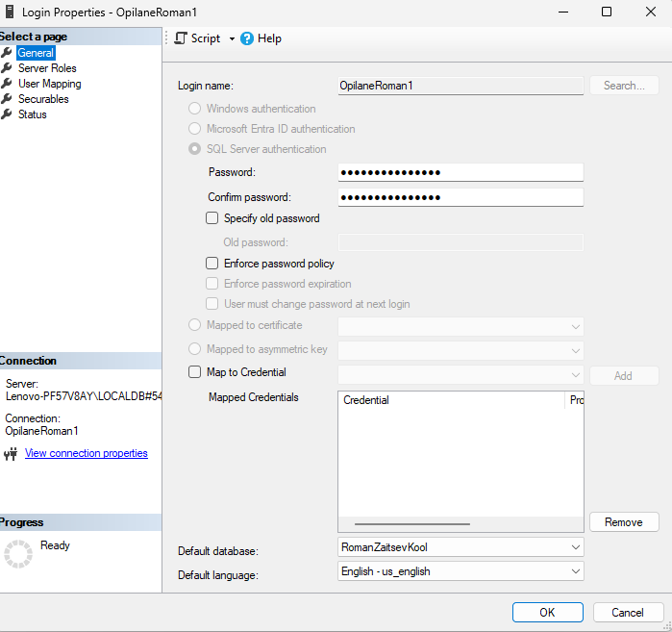The height and width of the screenshot is (632, 672).
Task: Click the connection properties network icon
Action: pyautogui.click(x=11, y=454)
